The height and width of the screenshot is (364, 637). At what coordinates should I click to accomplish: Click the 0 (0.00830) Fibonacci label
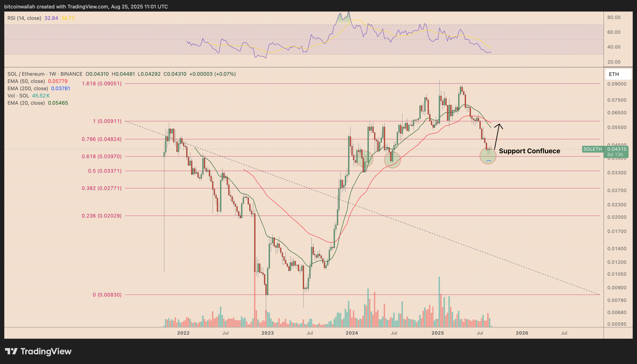coord(107,295)
